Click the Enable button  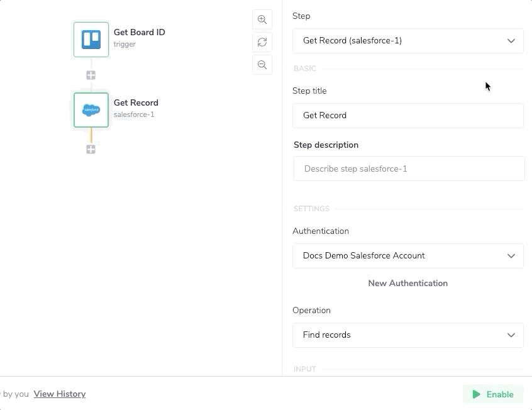(493, 394)
